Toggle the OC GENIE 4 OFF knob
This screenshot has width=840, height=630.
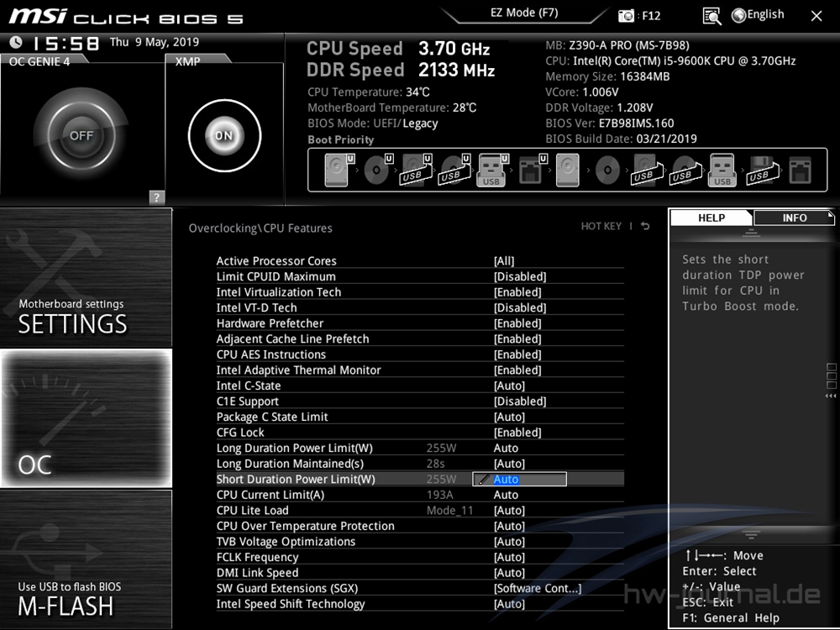[81, 135]
